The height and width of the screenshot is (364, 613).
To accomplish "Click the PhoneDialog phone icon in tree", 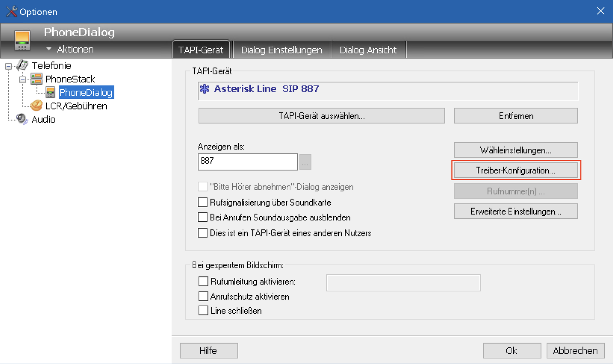I will coord(50,92).
